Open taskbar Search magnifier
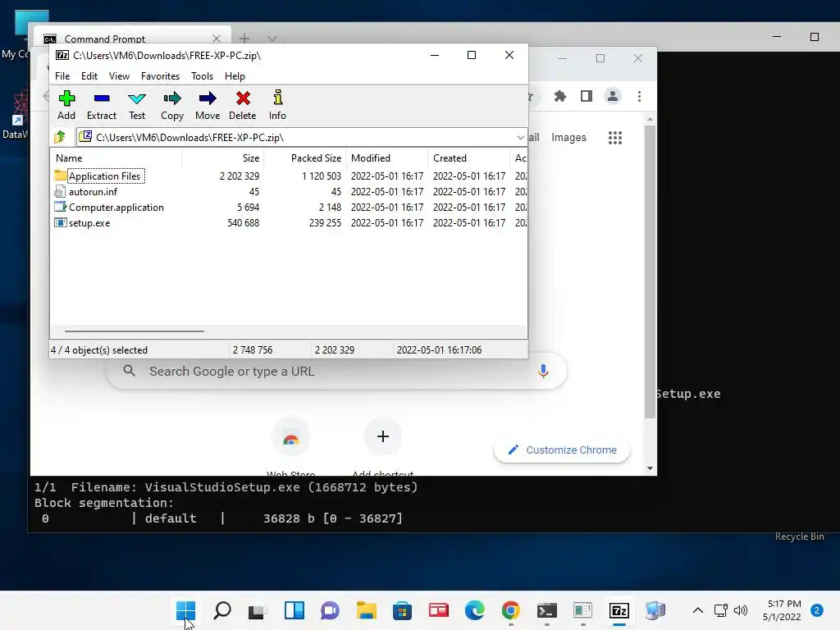 (221, 610)
